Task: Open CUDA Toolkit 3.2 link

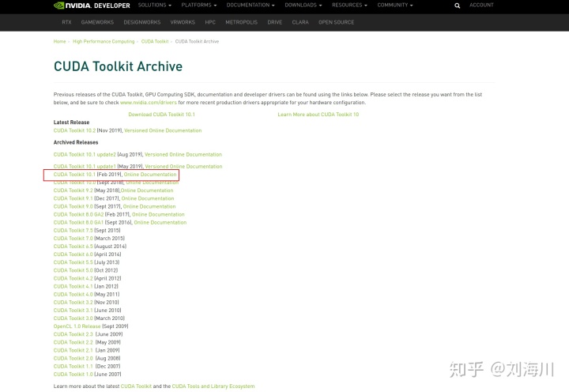Action: coord(73,303)
